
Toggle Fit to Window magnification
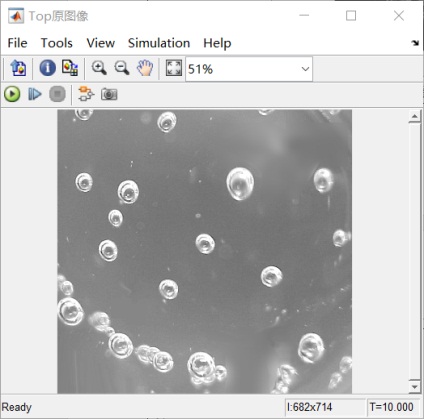coord(174,68)
